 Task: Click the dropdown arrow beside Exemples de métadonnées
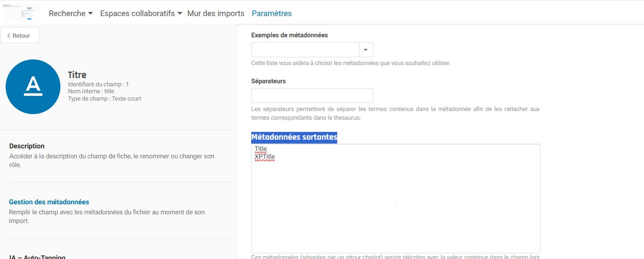pos(366,49)
